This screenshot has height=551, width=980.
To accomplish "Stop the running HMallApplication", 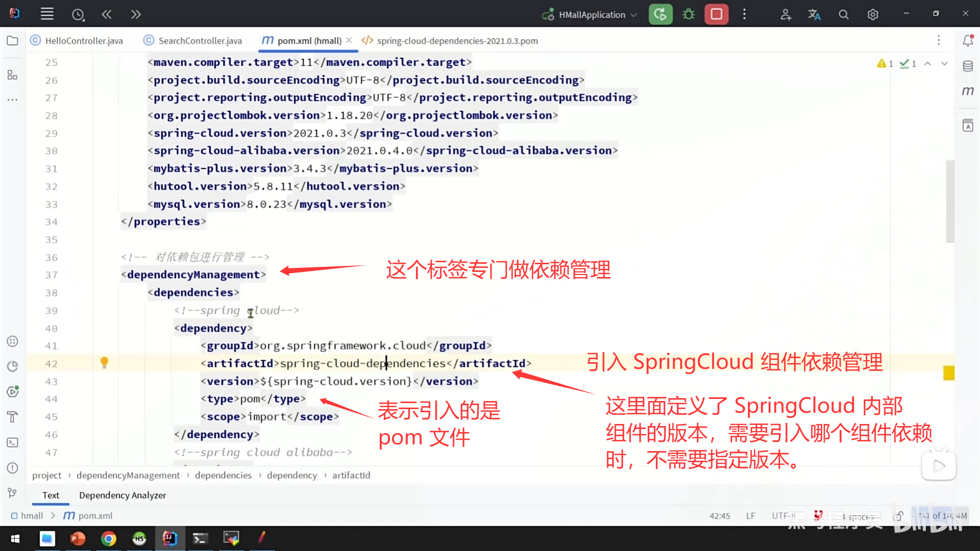I will [x=716, y=14].
